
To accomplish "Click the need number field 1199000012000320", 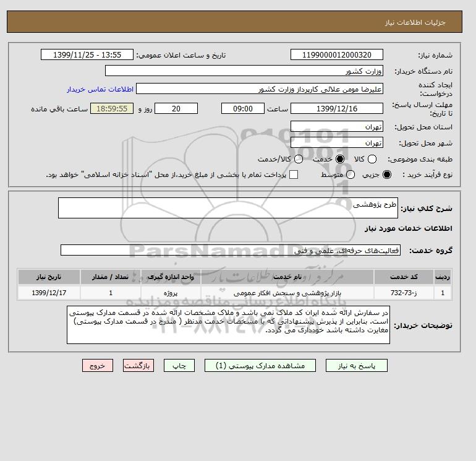I will tap(337, 55).
